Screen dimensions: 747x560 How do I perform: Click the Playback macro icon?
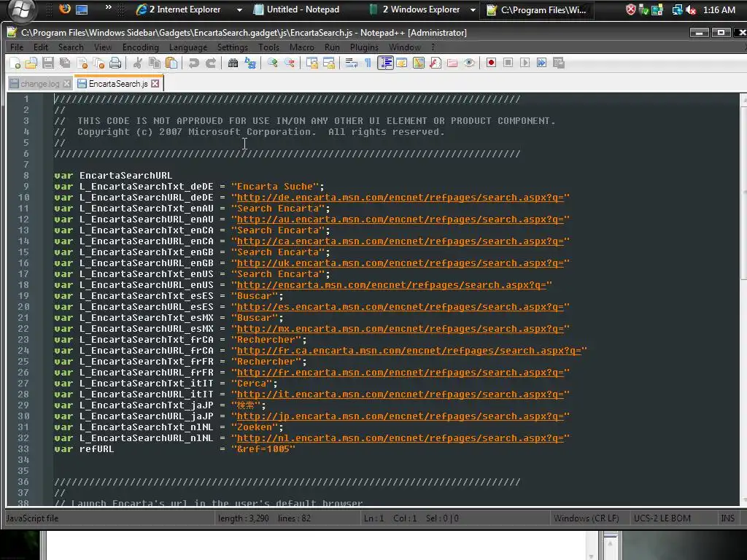(x=525, y=63)
